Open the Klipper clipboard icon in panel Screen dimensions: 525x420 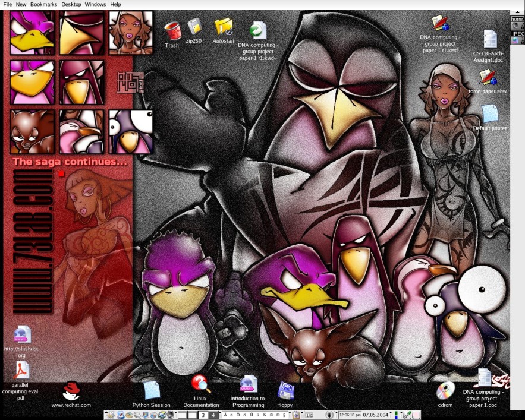click(x=296, y=415)
